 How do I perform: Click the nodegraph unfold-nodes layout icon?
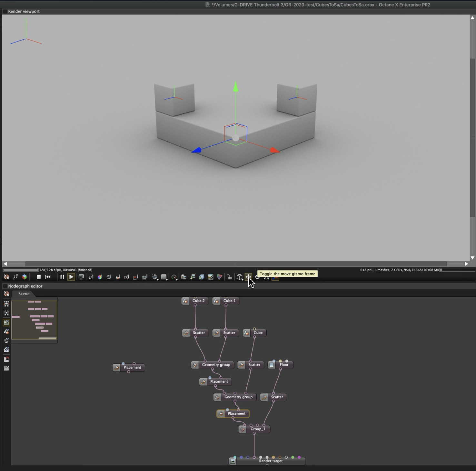point(6,304)
